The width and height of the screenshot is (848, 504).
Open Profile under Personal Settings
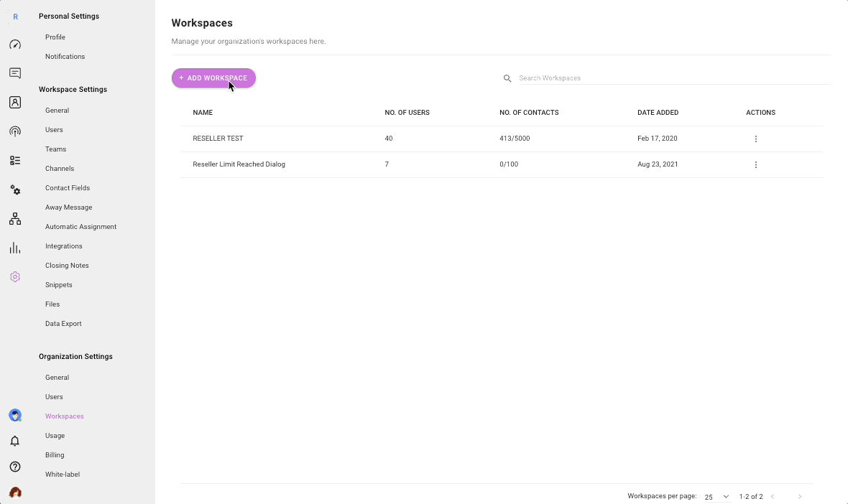click(55, 37)
